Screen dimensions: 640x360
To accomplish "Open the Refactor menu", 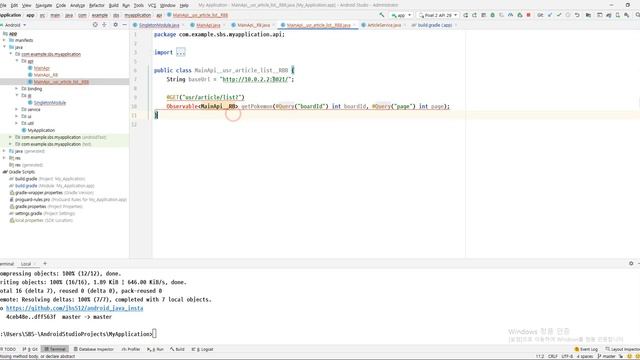I will 97,5.
